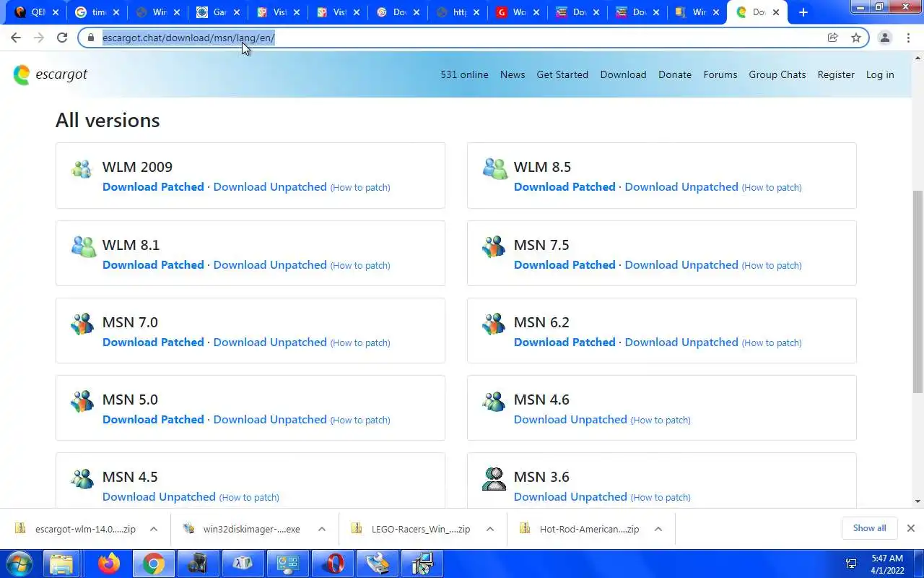Download Unpatched MSN 4.6
Viewport: 924px width, 578px height.
pyautogui.click(x=570, y=420)
